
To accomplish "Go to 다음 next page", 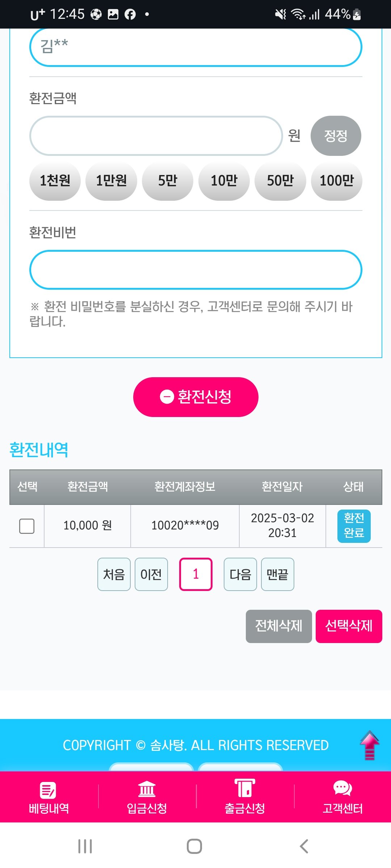I will point(240,574).
